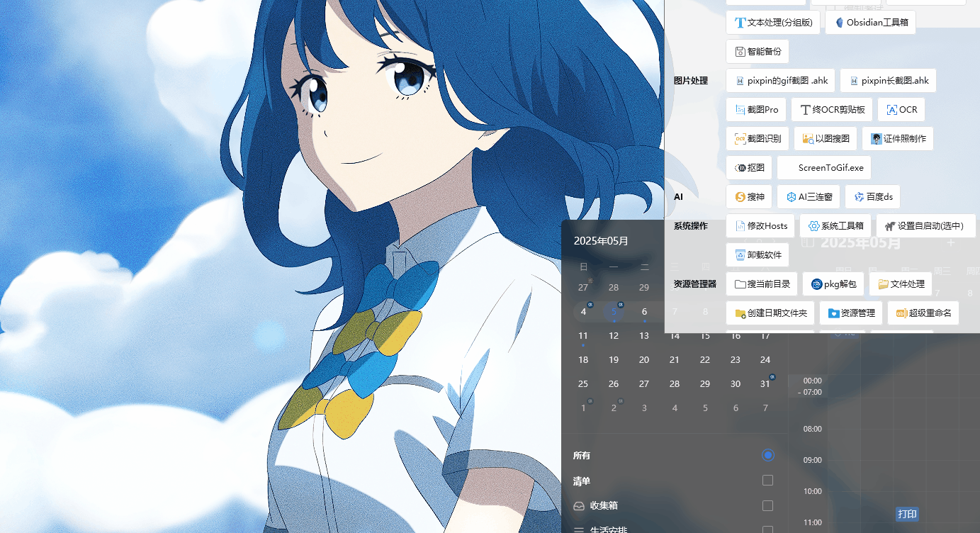Launch AI三连窗
Screen dimensions: 980x533
click(x=809, y=197)
